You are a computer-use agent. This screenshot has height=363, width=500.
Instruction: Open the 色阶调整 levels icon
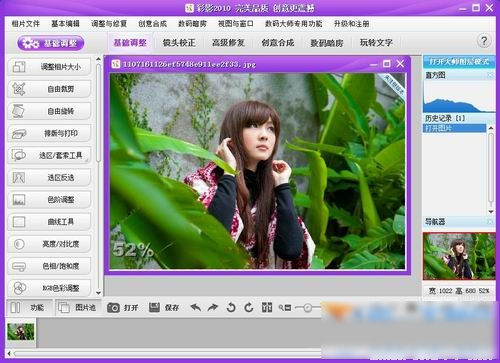[x=19, y=199]
